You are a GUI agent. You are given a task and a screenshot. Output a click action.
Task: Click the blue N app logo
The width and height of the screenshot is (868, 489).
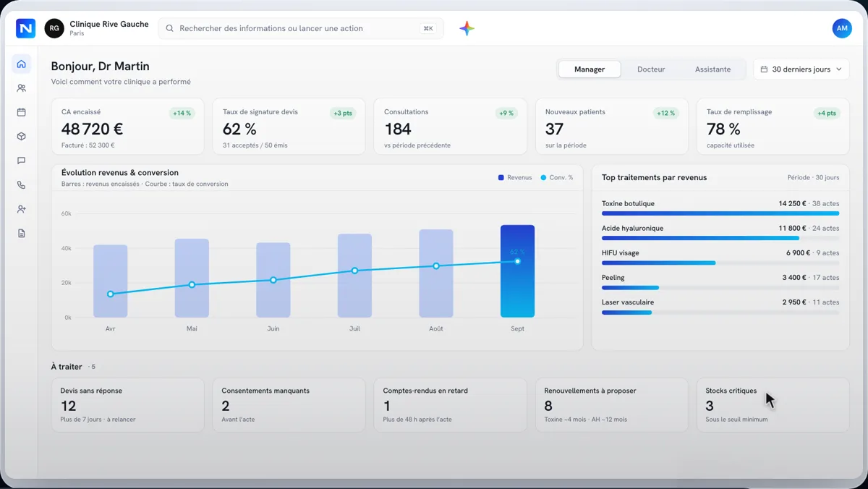(25, 28)
